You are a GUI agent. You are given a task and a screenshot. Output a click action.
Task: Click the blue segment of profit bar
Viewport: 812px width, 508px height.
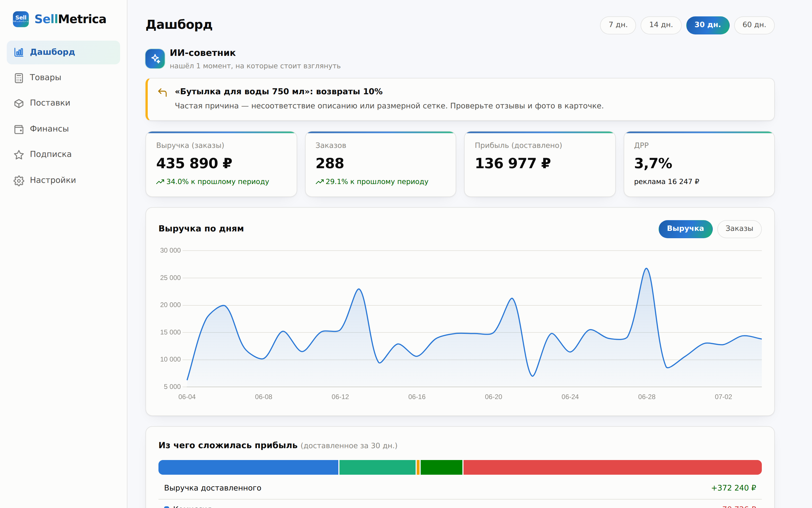[248, 467]
